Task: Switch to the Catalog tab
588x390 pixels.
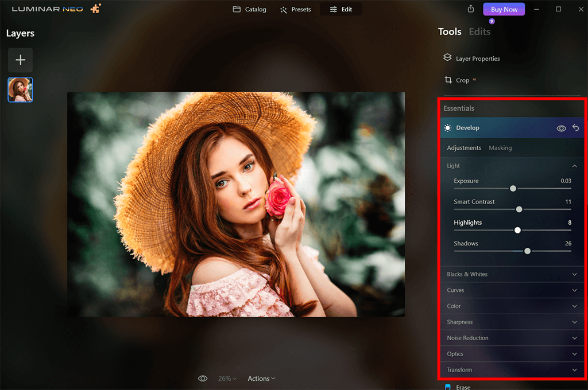Action: coord(249,9)
